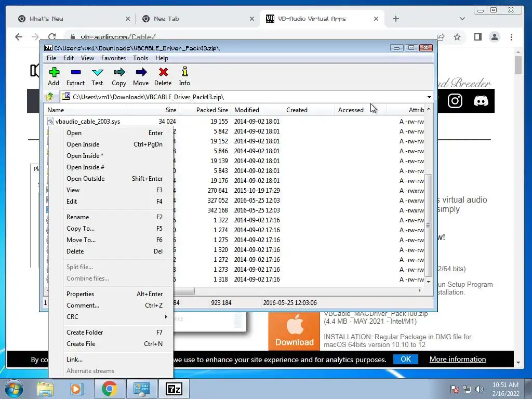The width and height of the screenshot is (532, 399).
Task: Select Rename in the context menu
Action: click(111, 217)
